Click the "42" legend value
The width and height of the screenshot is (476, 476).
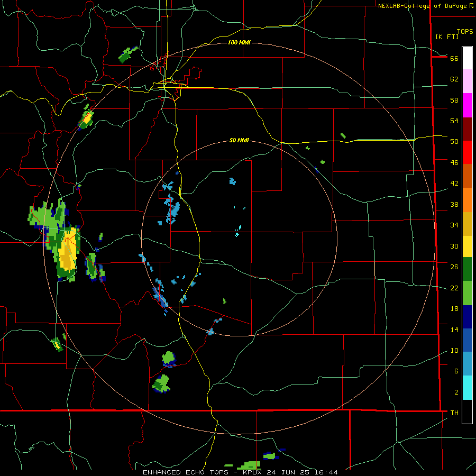pyautogui.click(x=454, y=184)
